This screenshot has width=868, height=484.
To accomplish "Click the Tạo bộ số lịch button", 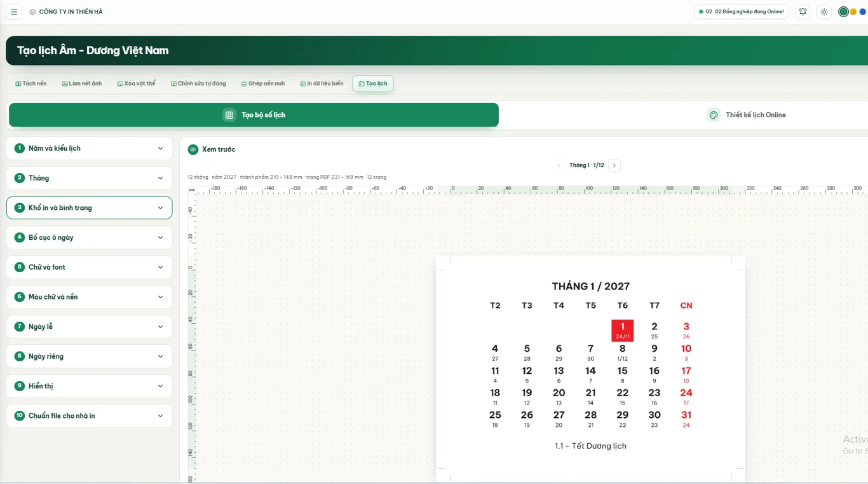I will tap(254, 115).
